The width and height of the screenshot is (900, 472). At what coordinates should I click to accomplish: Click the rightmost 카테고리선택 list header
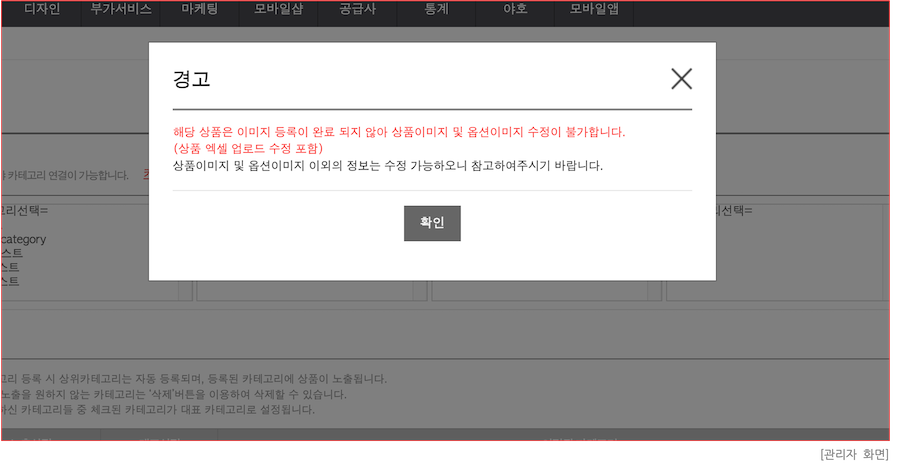pos(734,211)
